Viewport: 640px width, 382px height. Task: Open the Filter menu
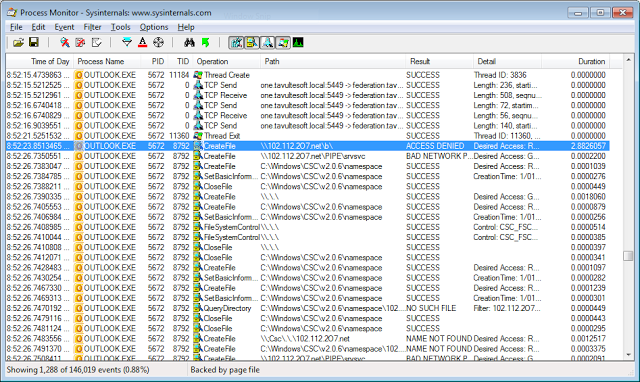(93, 27)
